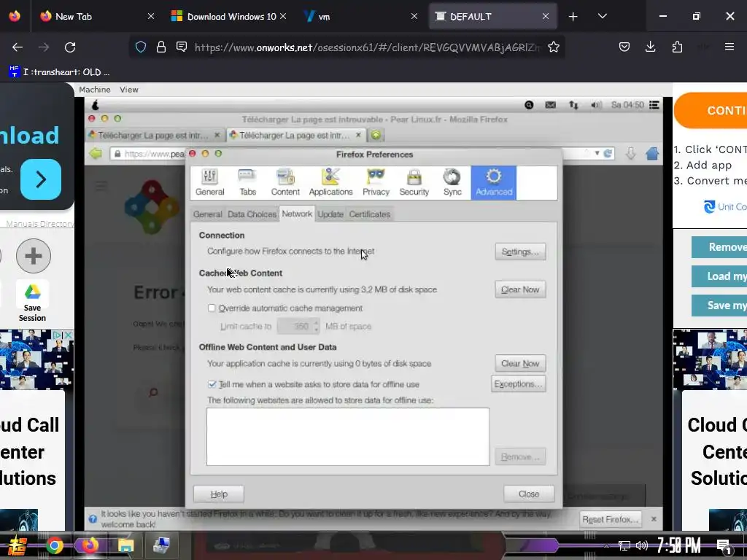Open the browser downloads panel
Screen dimensions: 747x560
pyautogui.click(x=650, y=47)
